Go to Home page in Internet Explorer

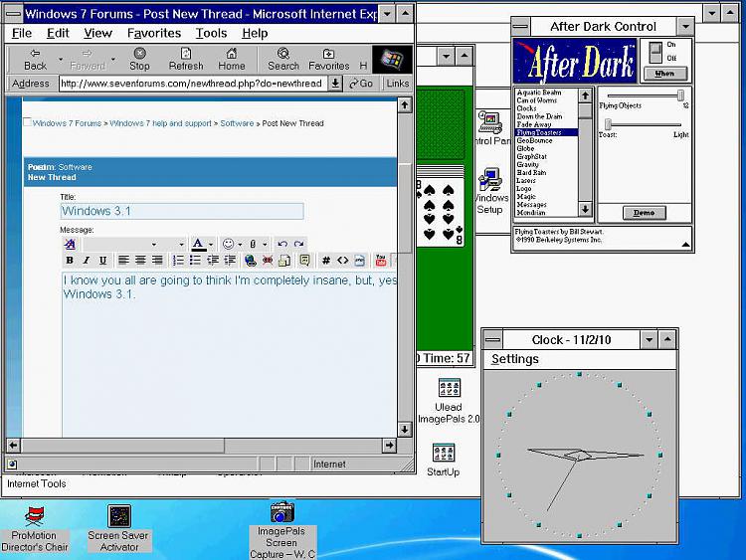tap(231, 60)
